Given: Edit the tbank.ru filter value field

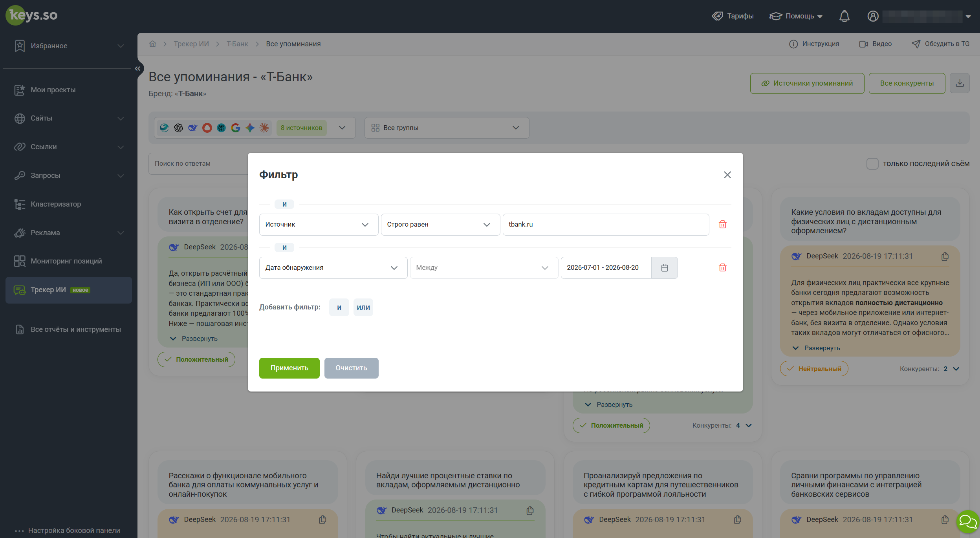Looking at the screenshot, I should 606,225.
